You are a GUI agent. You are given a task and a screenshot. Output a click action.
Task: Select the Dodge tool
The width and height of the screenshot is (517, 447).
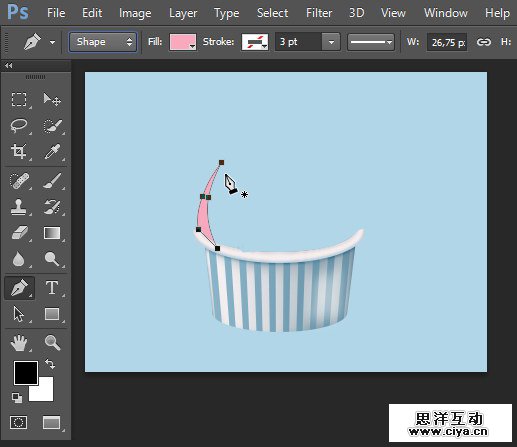click(x=52, y=259)
